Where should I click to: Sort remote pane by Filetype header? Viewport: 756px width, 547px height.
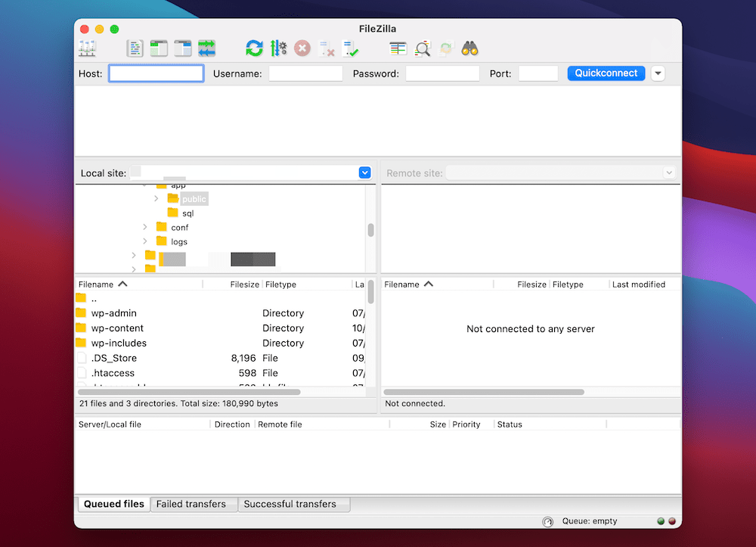579,284
